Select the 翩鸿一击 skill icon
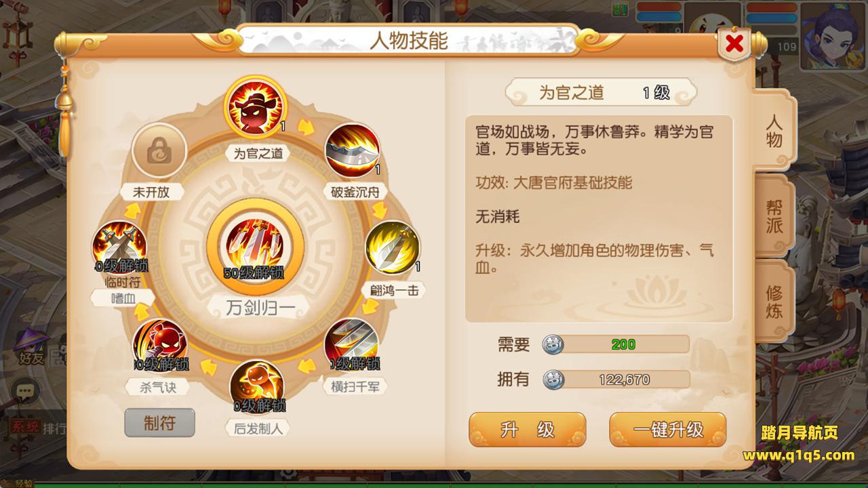Screen dimensions: 868x488 point(393,247)
